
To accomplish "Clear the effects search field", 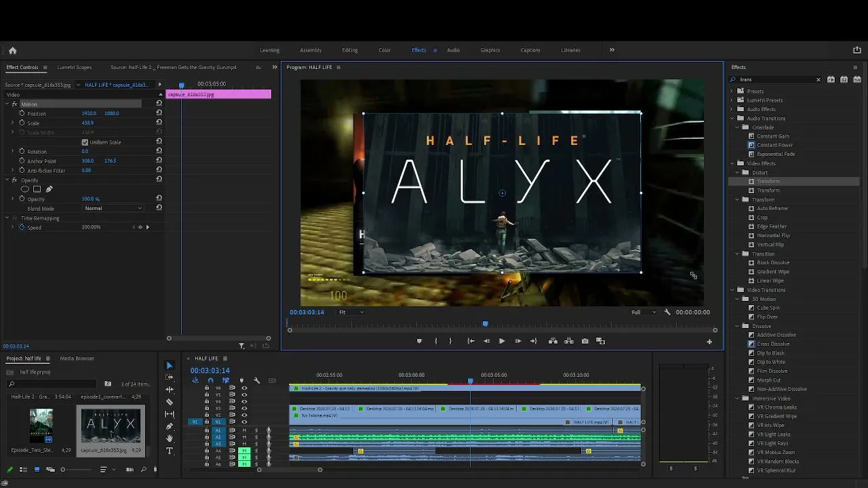I will (818, 79).
